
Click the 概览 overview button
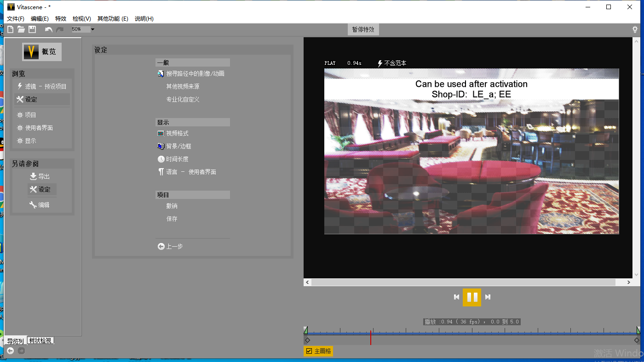point(42,52)
